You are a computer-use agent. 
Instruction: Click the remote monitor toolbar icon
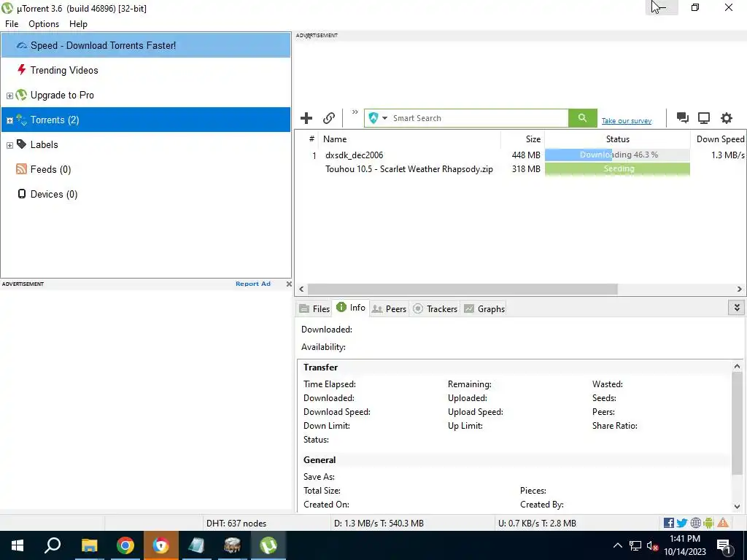(704, 118)
